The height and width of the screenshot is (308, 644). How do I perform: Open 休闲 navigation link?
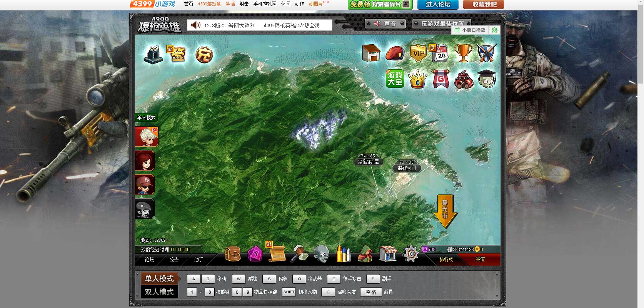pos(286,4)
